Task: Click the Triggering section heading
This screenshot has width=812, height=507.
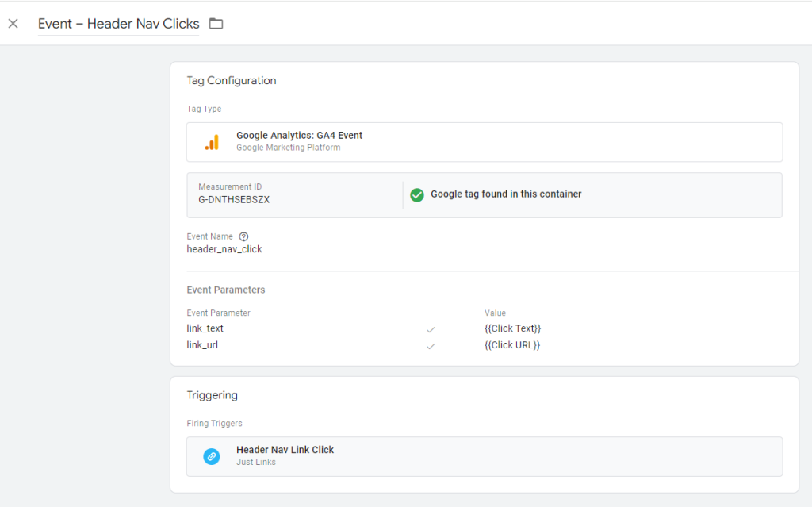Action: 213,395
